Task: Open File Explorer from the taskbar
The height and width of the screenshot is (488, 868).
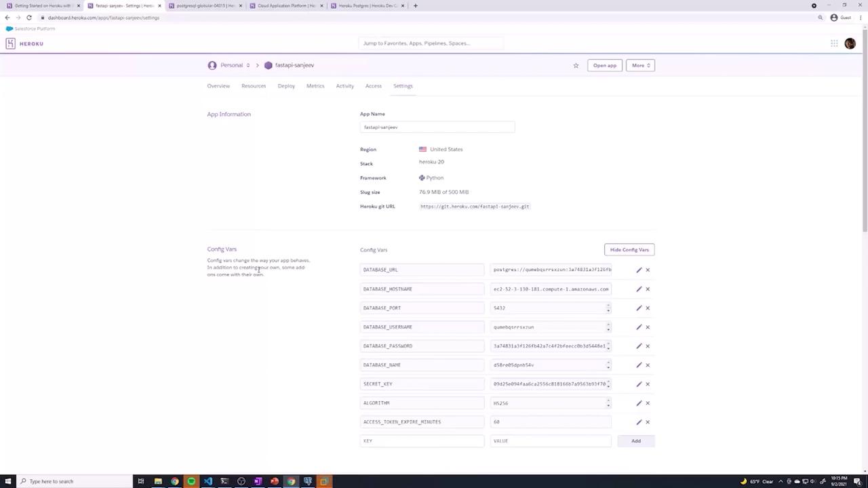Action: coord(158,481)
